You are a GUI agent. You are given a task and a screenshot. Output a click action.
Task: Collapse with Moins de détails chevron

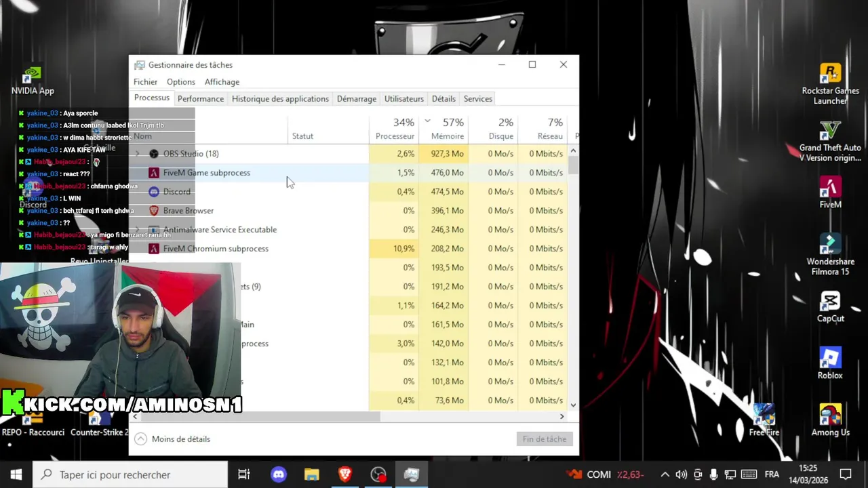click(140, 439)
